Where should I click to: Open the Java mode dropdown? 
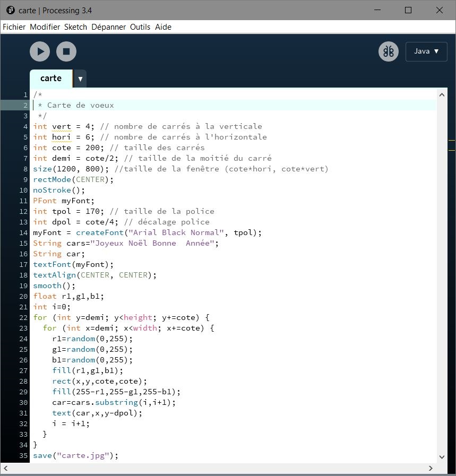tap(426, 51)
